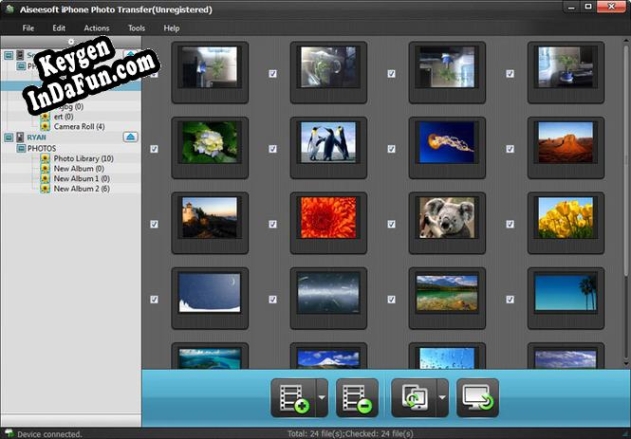Select New Album (0) in the tree
The image size is (631, 439).
point(79,169)
